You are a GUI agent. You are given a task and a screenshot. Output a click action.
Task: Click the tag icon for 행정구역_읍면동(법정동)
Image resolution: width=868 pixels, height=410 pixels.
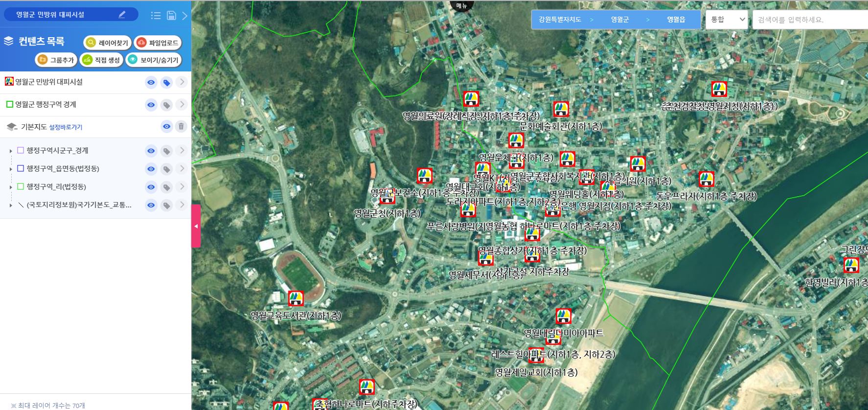(x=167, y=169)
